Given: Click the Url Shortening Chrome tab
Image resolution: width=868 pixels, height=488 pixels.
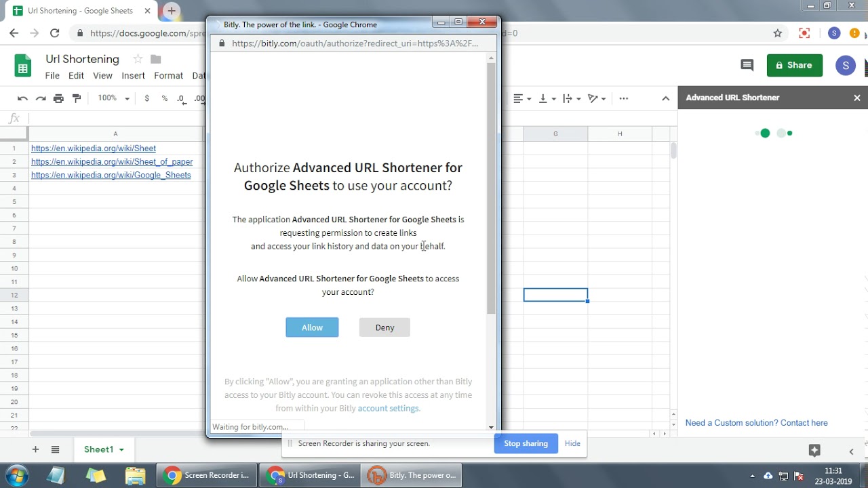Looking at the screenshot, I should [80, 11].
